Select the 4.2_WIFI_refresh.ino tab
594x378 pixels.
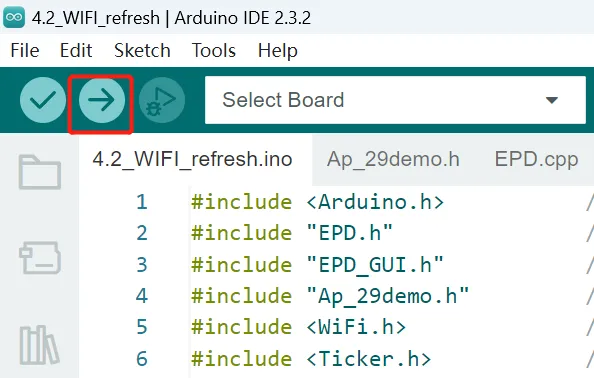coord(192,159)
